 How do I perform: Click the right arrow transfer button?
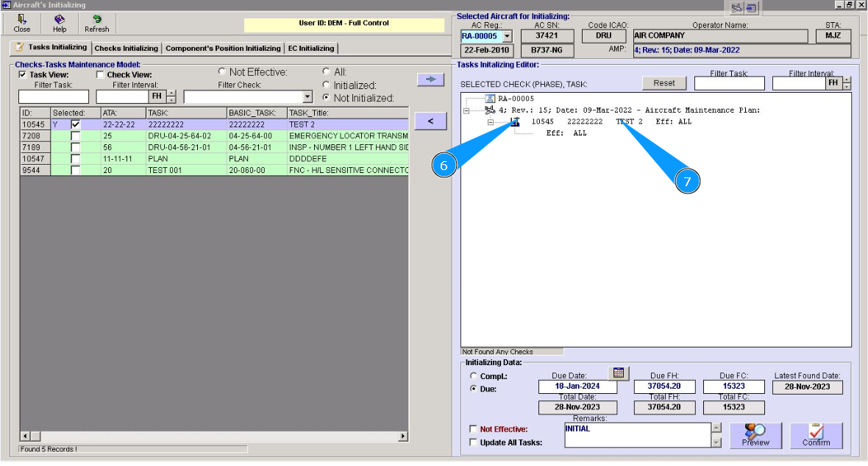[x=430, y=80]
